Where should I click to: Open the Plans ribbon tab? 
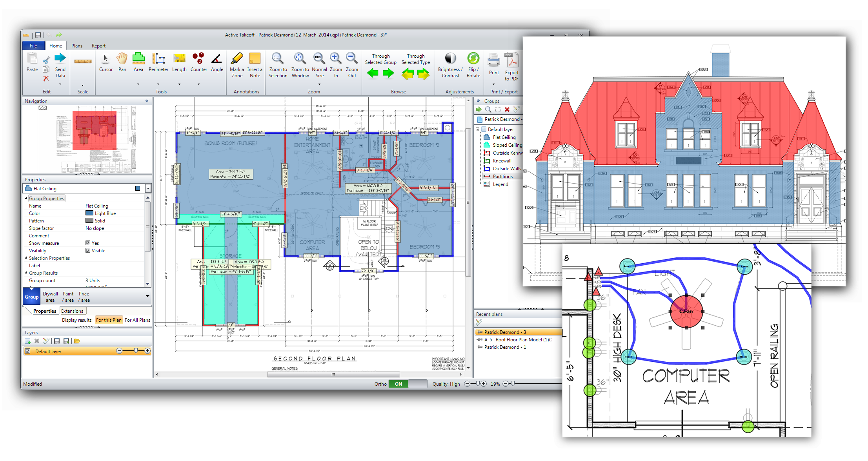[77, 46]
